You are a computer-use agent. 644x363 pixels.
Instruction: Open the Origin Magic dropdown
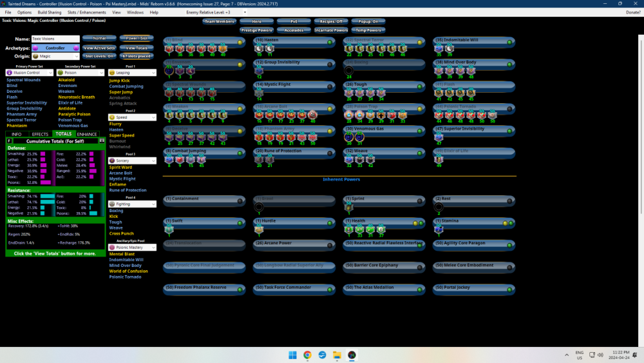click(55, 56)
